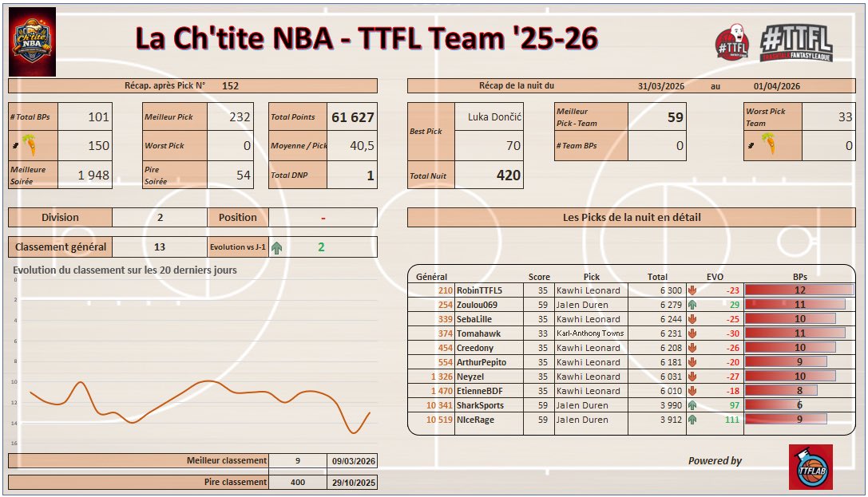
Task: Select the Total Points value 61 627
Action: [x=353, y=117]
